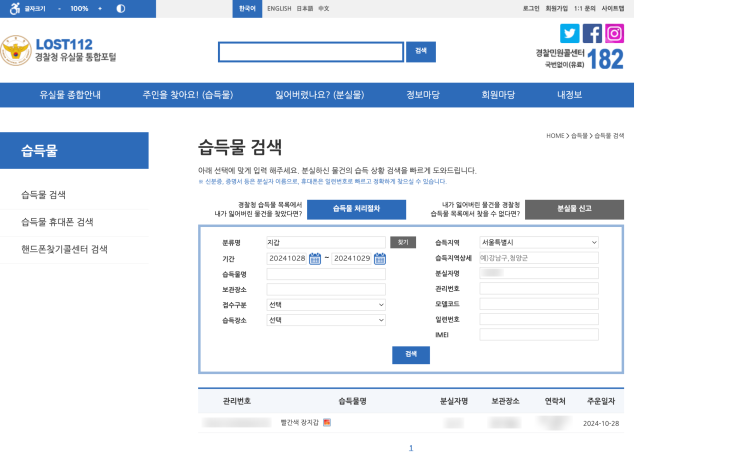The width and height of the screenshot is (743, 473).
Task: Click 일련번호 input field
Action: point(539,319)
